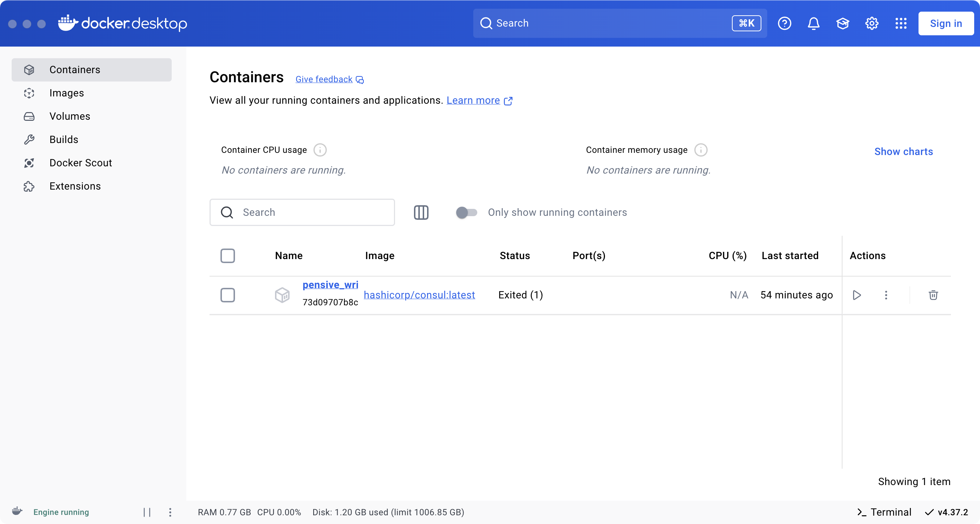The width and height of the screenshot is (980, 524).
Task: Check the pensive_wri container checkbox
Action: tap(227, 295)
